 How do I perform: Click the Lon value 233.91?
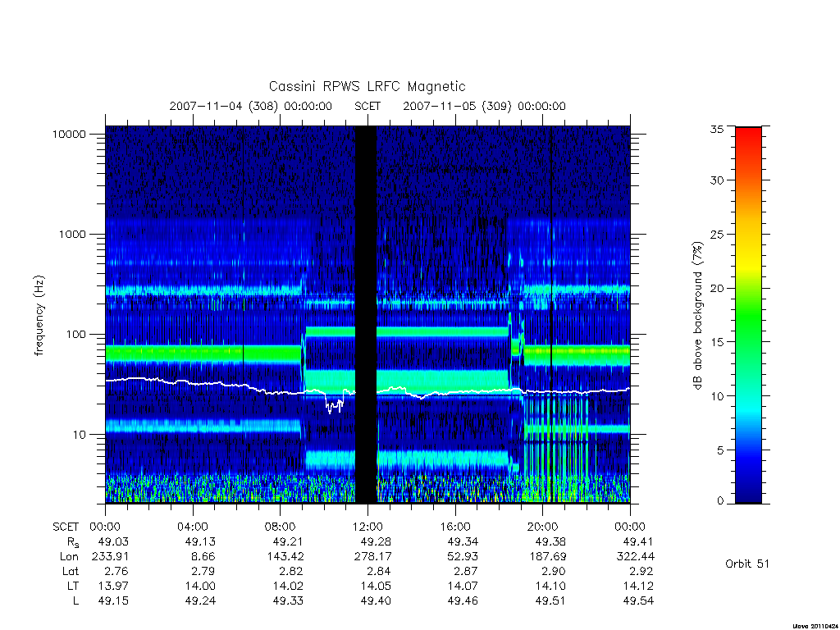click(x=110, y=557)
